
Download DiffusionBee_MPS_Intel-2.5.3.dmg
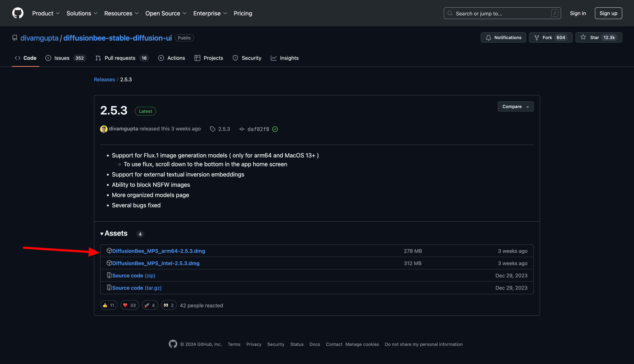(x=156, y=263)
